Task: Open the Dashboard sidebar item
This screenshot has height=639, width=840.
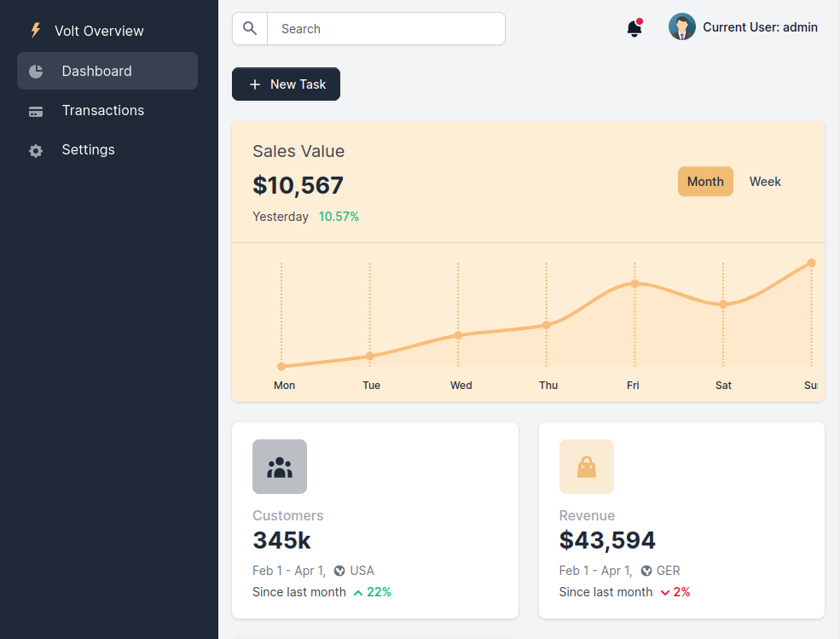Action: pyautogui.click(x=96, y=71)
